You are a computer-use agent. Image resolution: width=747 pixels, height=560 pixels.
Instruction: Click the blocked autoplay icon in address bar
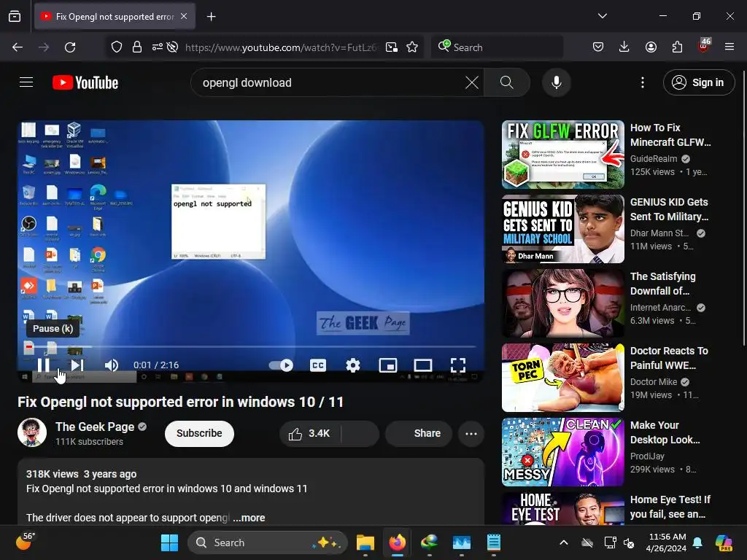point(172,47)
